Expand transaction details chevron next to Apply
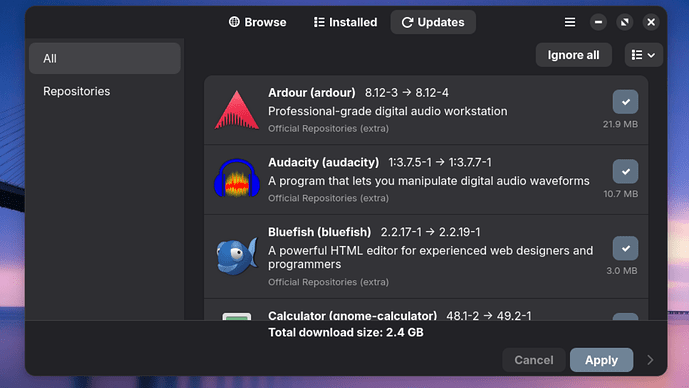 click(x=650, y=360)
